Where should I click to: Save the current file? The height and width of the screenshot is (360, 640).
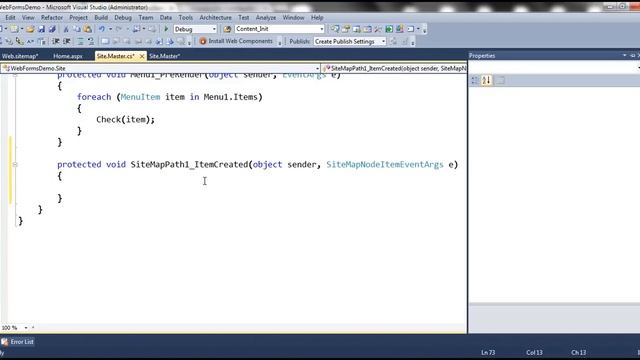[x=41, y=29]
